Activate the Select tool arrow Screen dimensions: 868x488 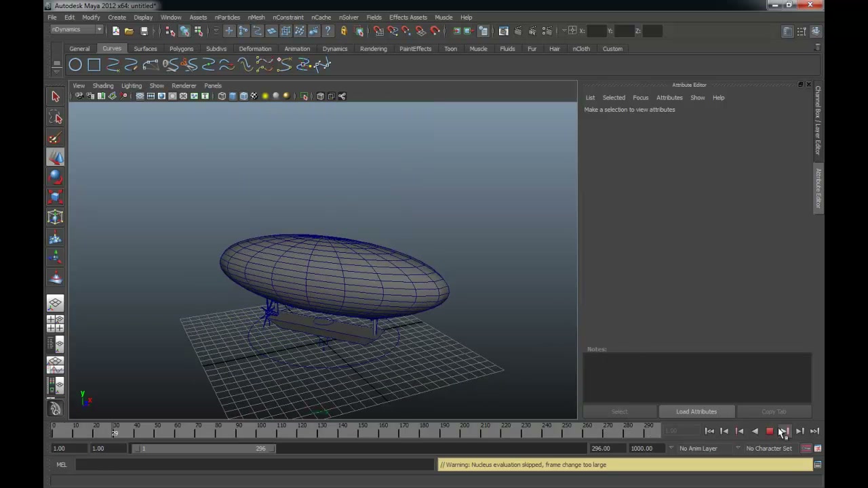point(56,97)
